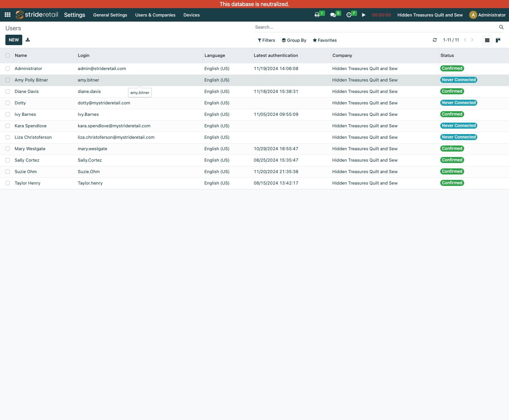Tick the select-all checkbox in the header

click(x=7, y=55)
